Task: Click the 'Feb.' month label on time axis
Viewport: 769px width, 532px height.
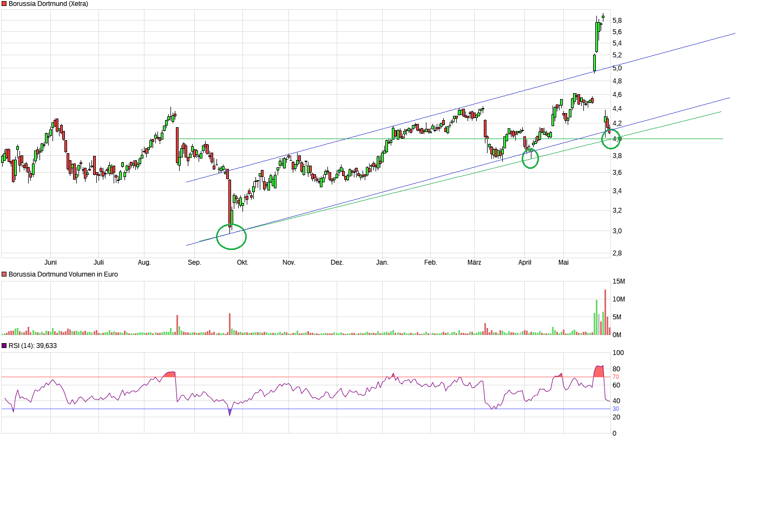Action: 430,262
